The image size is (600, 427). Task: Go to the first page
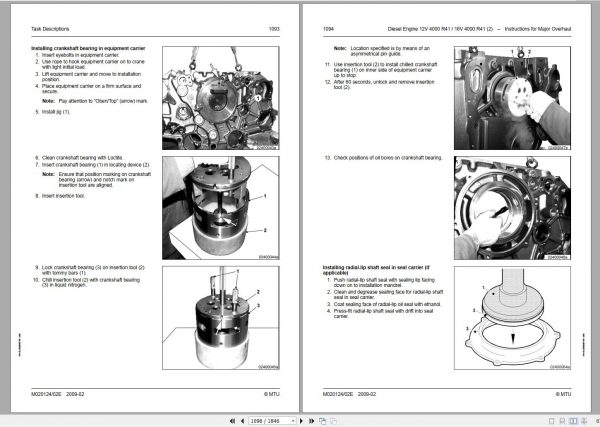(232, 421)
